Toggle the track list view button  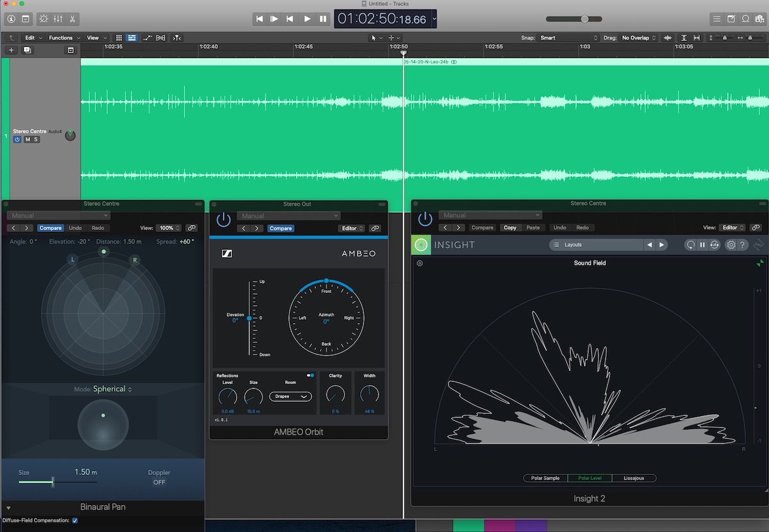(x=131, y=38)
